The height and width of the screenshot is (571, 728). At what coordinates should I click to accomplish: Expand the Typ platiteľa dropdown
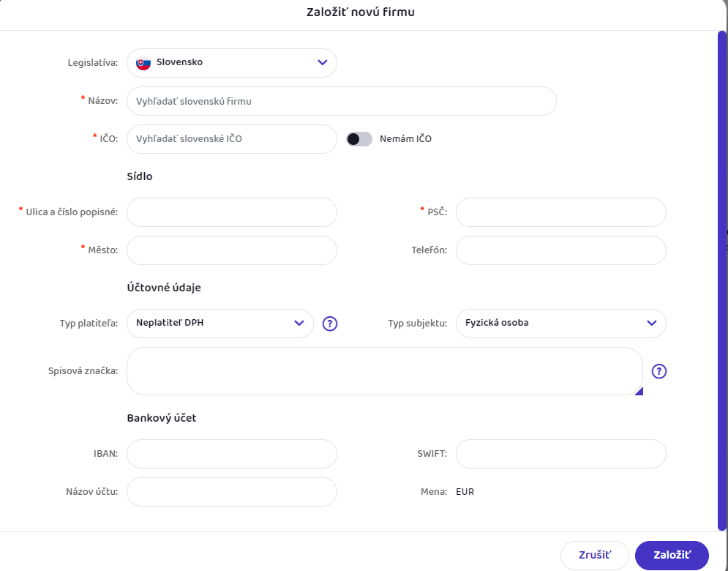219,324
